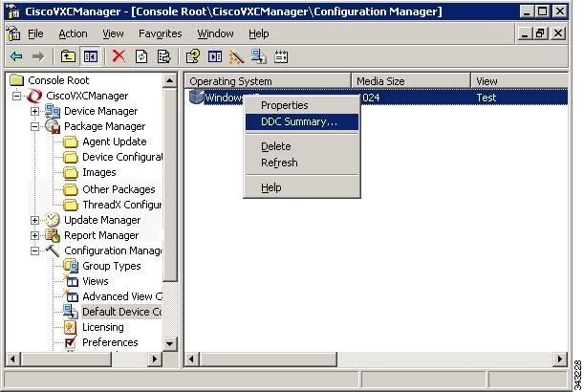Click the Group Types icon

tap(71, 266)
